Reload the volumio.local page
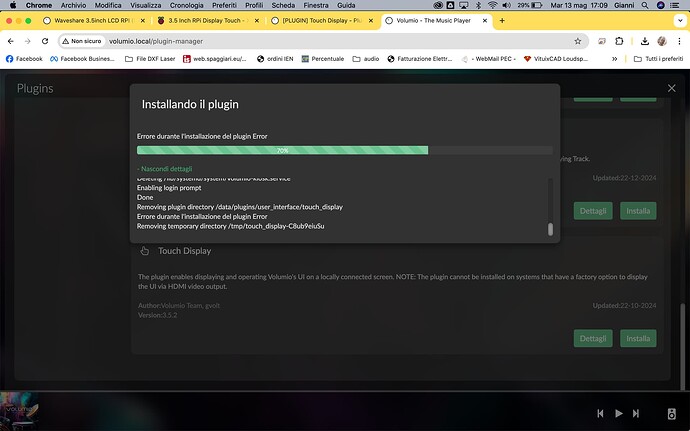The height and width of the screenshot is (431, 690). click(x=45, y=41)
